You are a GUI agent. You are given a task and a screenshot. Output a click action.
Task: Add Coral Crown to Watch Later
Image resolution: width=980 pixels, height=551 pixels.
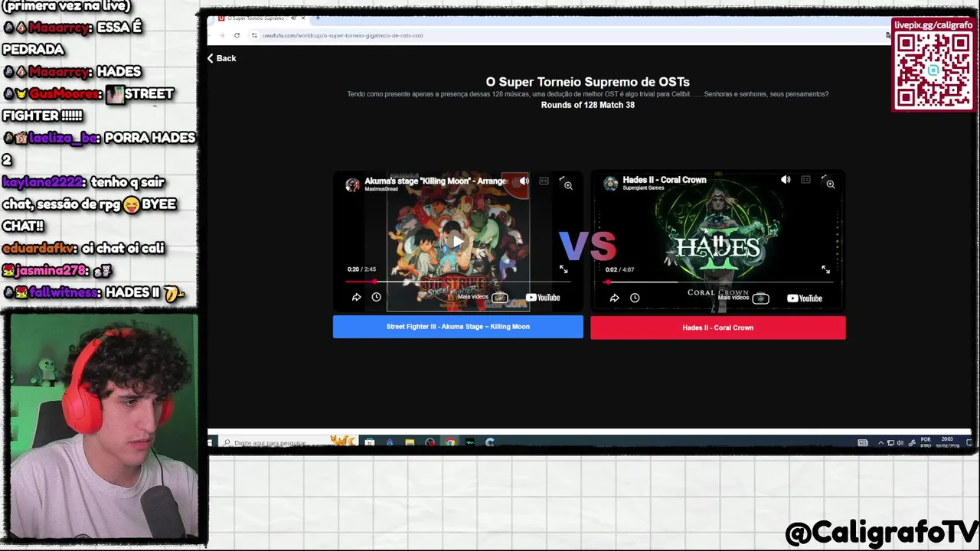(x=635, y=298)
